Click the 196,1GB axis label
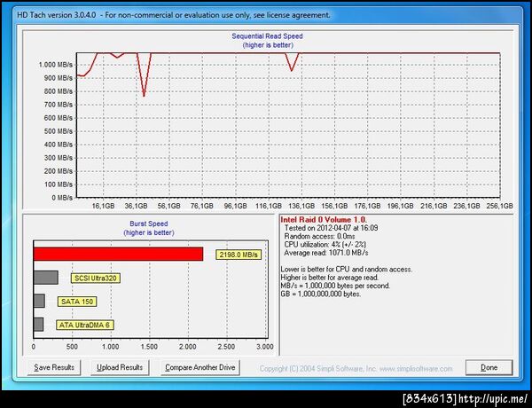The image size is (532, 408). [401, 206]
